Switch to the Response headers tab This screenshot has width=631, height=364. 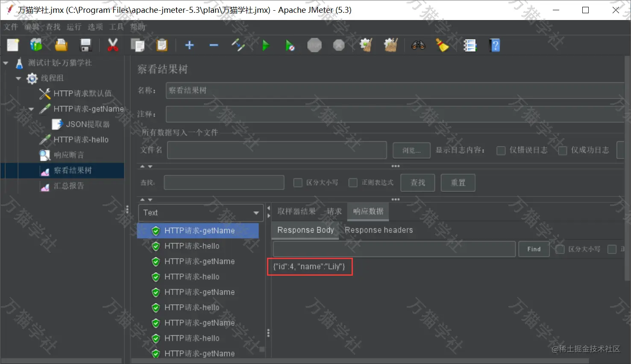click(379, 230)
